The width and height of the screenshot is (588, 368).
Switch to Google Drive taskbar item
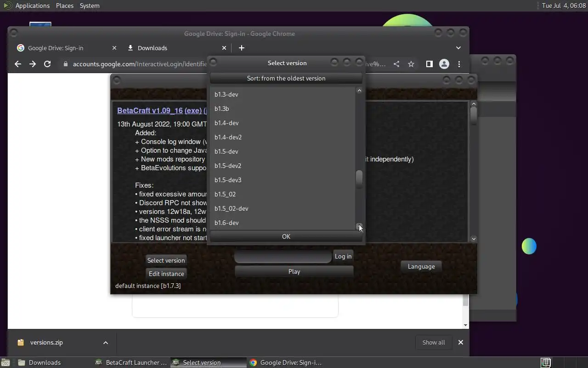285,362
